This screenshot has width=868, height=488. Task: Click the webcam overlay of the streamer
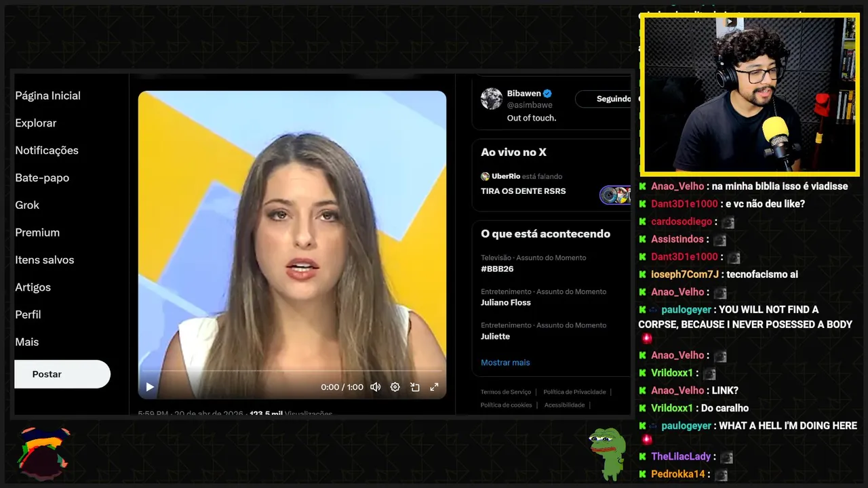pyautogui.click(x=749, y=94)
